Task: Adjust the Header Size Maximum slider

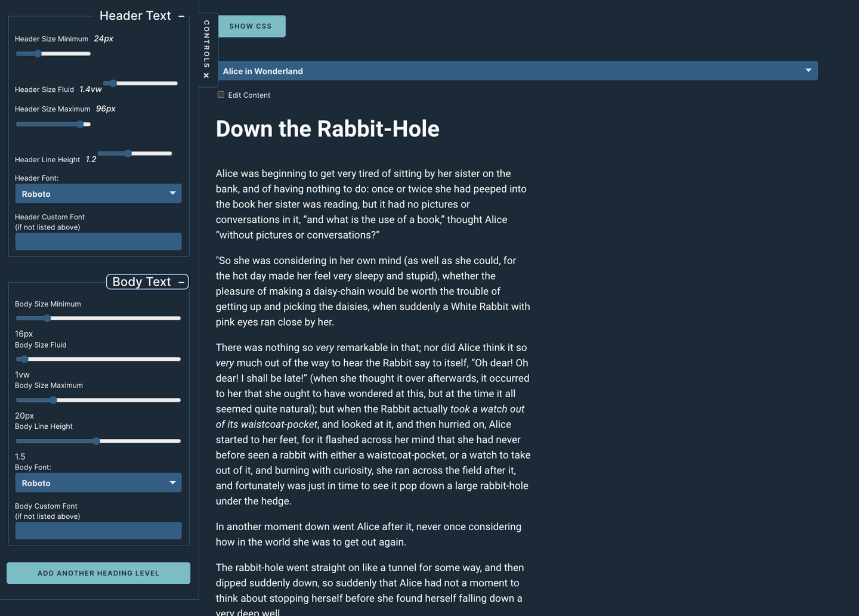Action: (x=53, y=124)
